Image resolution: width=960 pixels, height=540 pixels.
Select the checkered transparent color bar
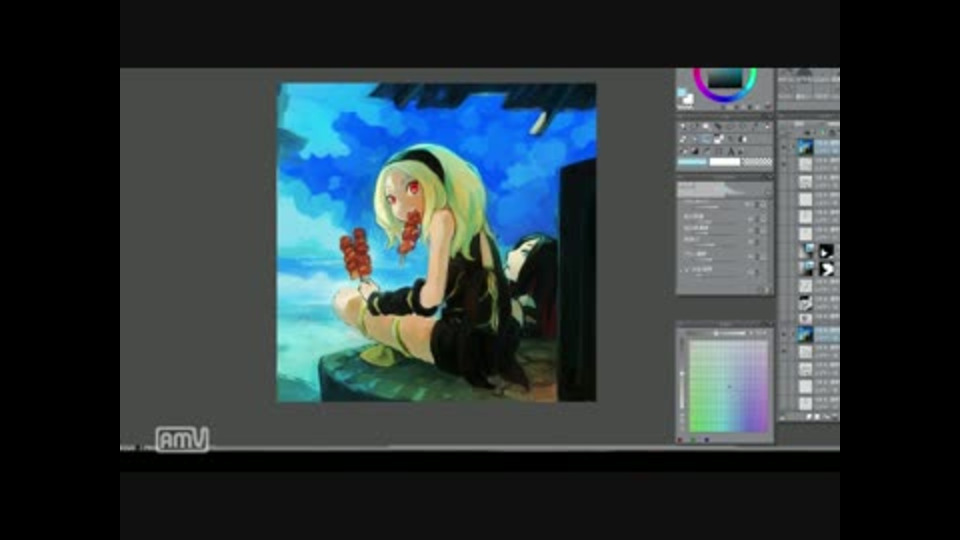point(757,161)
